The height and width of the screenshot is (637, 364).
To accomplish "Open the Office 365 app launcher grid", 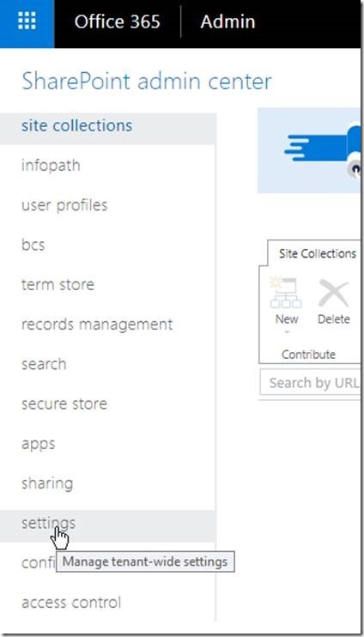I will 27,21.
